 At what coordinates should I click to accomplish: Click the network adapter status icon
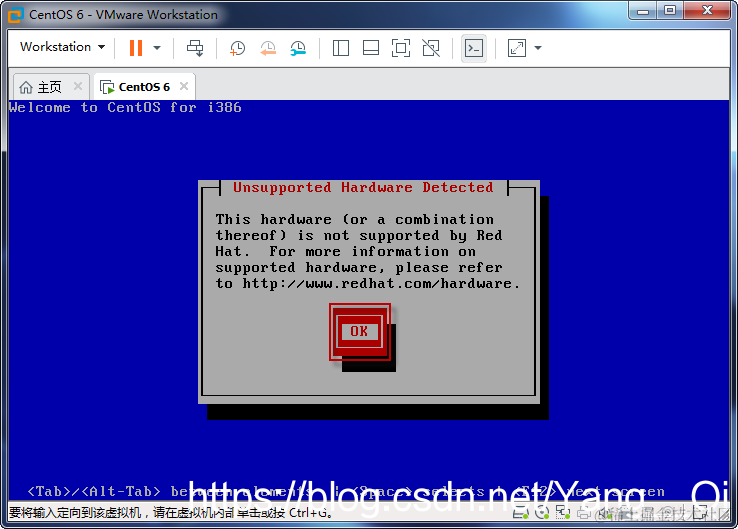click(x=563, y=513)
